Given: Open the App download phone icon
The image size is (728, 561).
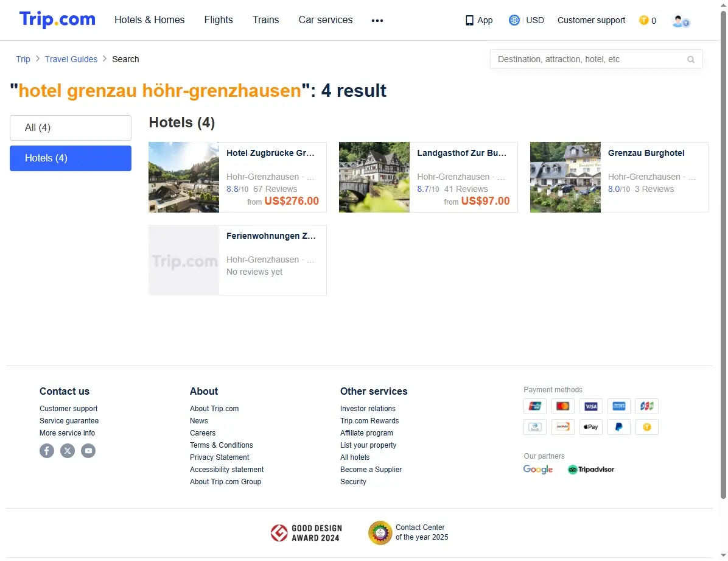Looking at the screenshot, I should tap(469, 20).
